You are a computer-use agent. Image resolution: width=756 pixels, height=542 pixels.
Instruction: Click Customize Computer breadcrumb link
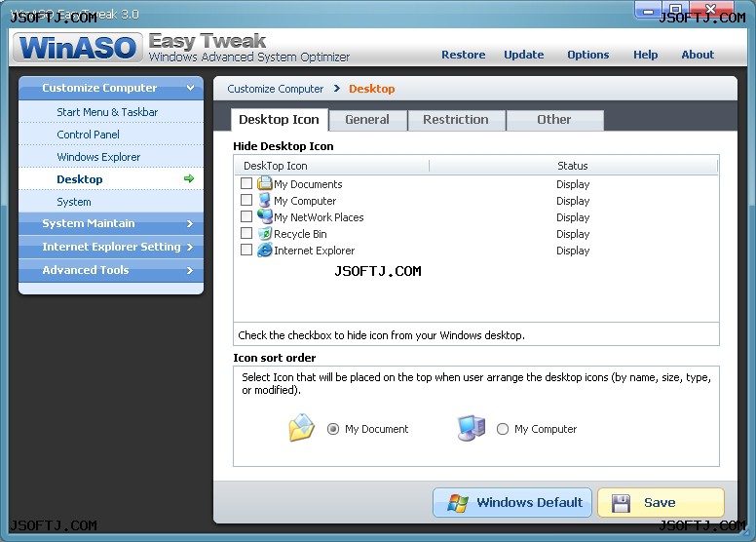276,89
